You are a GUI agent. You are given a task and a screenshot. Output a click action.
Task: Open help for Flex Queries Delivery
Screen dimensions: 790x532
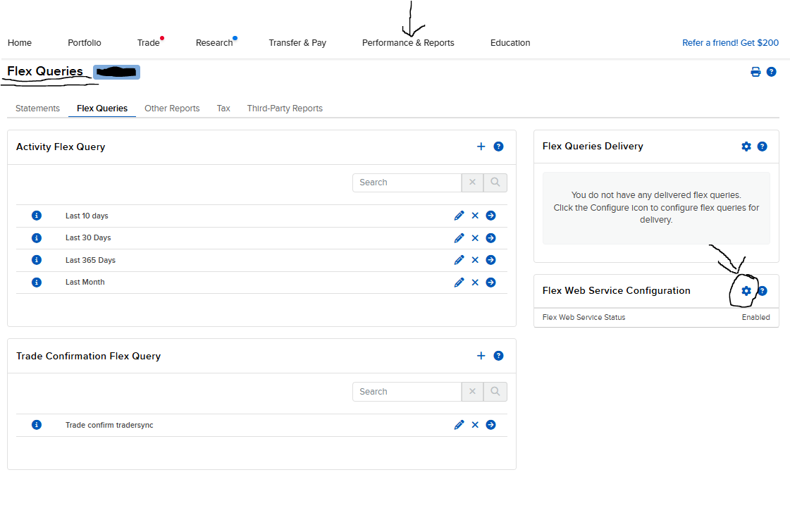point(763,146)
